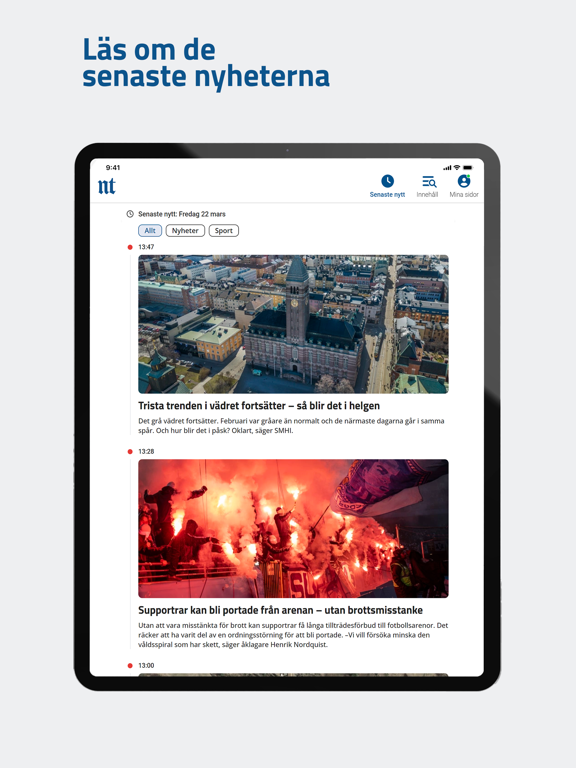
Task: Select the Allt filter chip
Action: [150, 231]
